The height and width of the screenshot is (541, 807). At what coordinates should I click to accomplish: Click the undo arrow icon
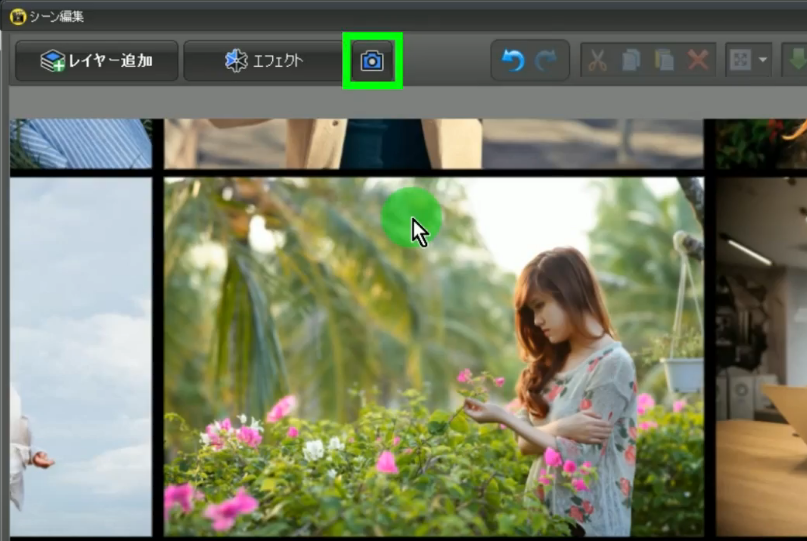[513, 61]
